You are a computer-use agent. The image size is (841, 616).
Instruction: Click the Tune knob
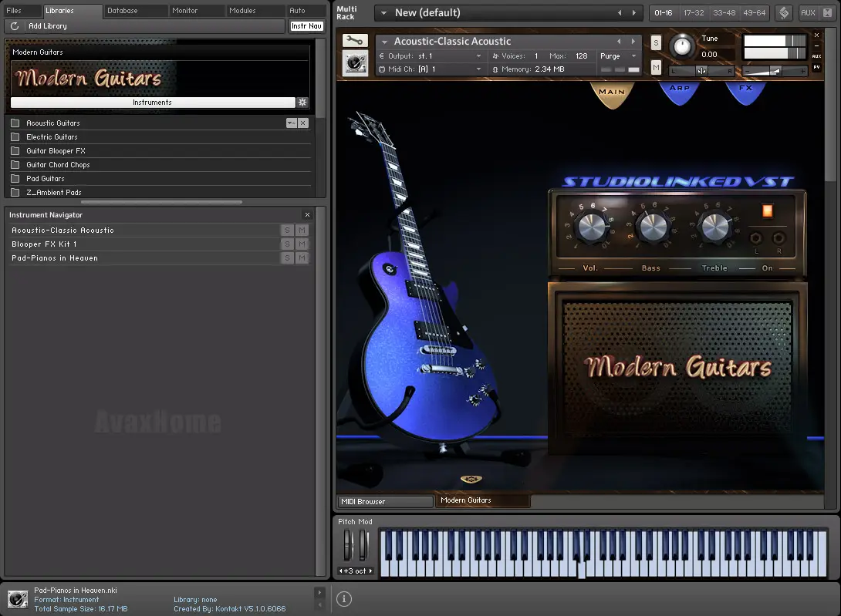click(x=682, y=46)
